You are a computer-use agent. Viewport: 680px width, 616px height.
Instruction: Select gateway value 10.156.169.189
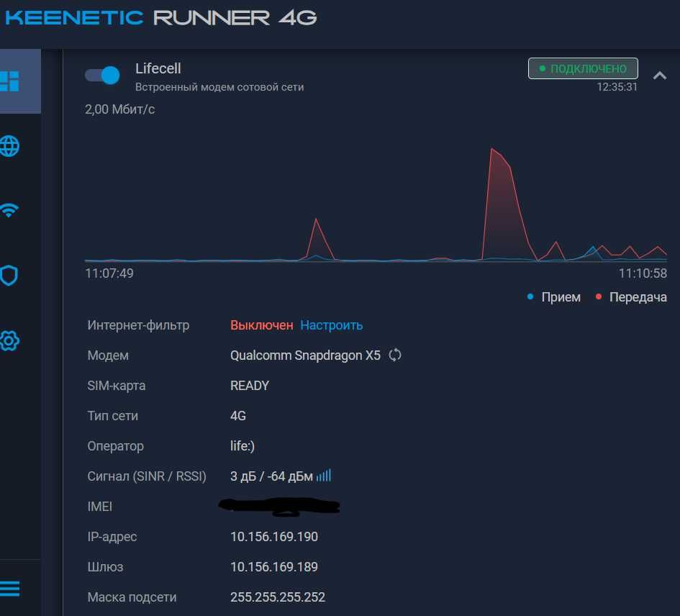274,567
